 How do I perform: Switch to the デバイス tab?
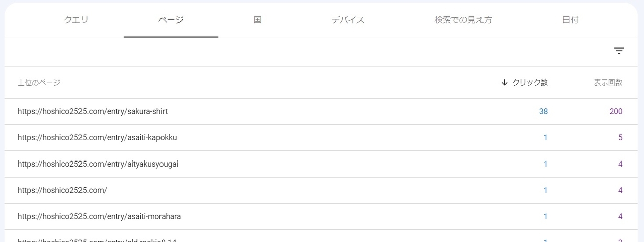click(348, 20)
